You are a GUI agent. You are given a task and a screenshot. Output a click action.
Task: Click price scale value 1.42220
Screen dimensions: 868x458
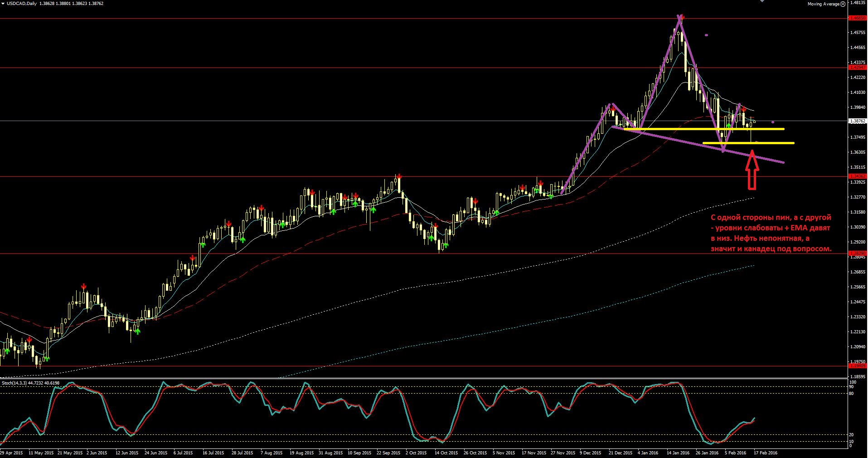[857, 78]
